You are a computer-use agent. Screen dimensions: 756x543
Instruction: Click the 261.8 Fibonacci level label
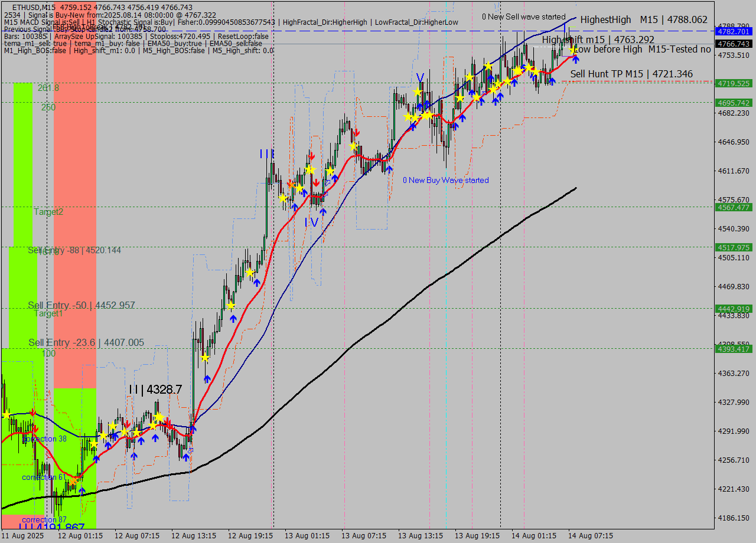(48, 87)
